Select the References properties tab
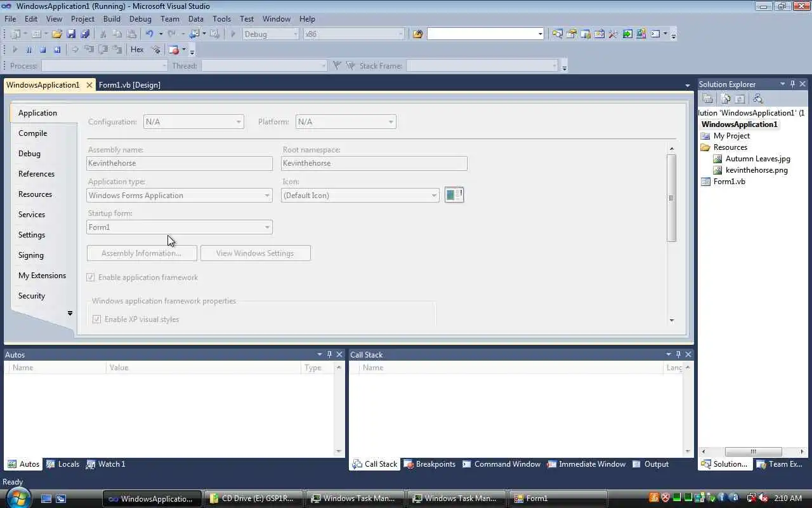812x508 pixels. (36, 174)
